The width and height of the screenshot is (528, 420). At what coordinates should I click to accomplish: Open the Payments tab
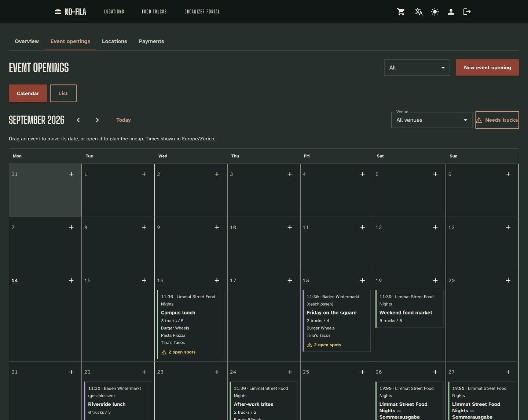[x=151, y=41]
